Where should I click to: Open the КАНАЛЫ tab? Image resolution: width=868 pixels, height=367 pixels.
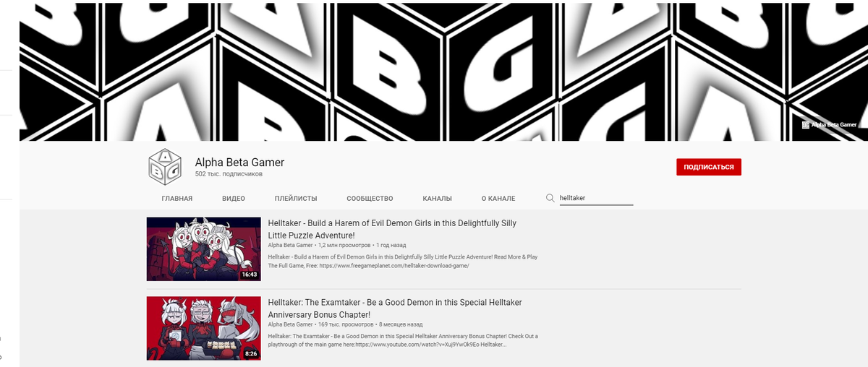(438, 199)
